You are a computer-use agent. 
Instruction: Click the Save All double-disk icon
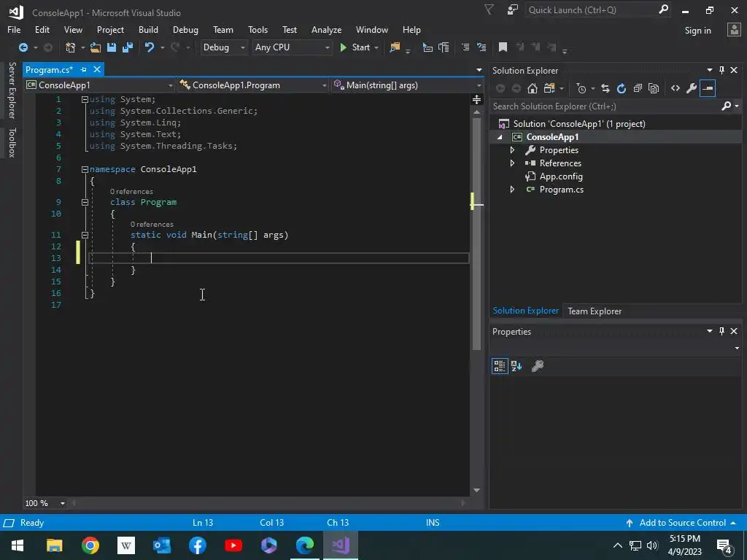point(128,47)
